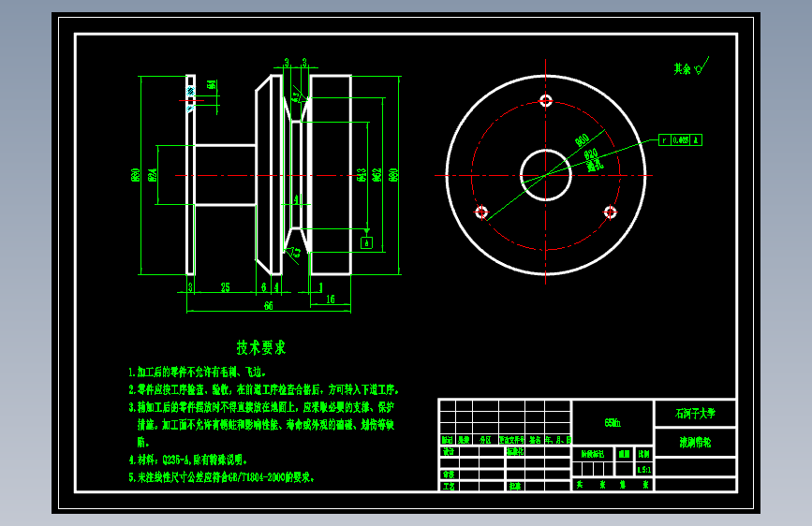Select the dimension value 25

pyautogui.click(x=226, y=286)
